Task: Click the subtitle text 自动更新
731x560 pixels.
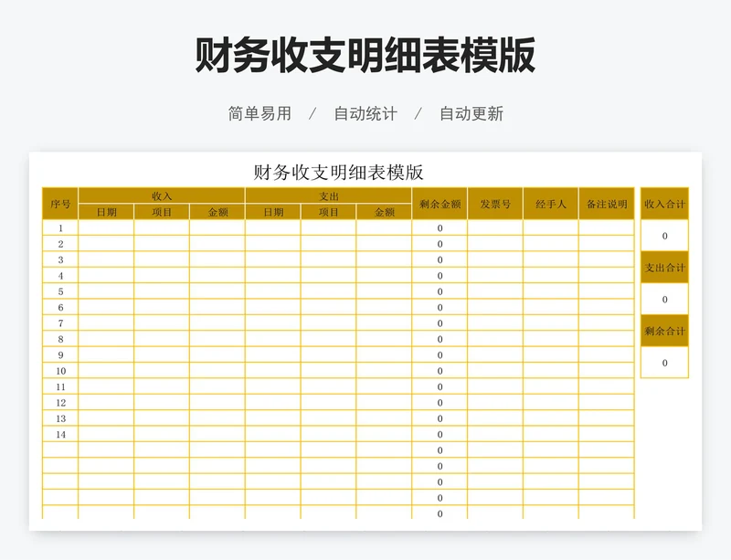Action: (471, 114)
